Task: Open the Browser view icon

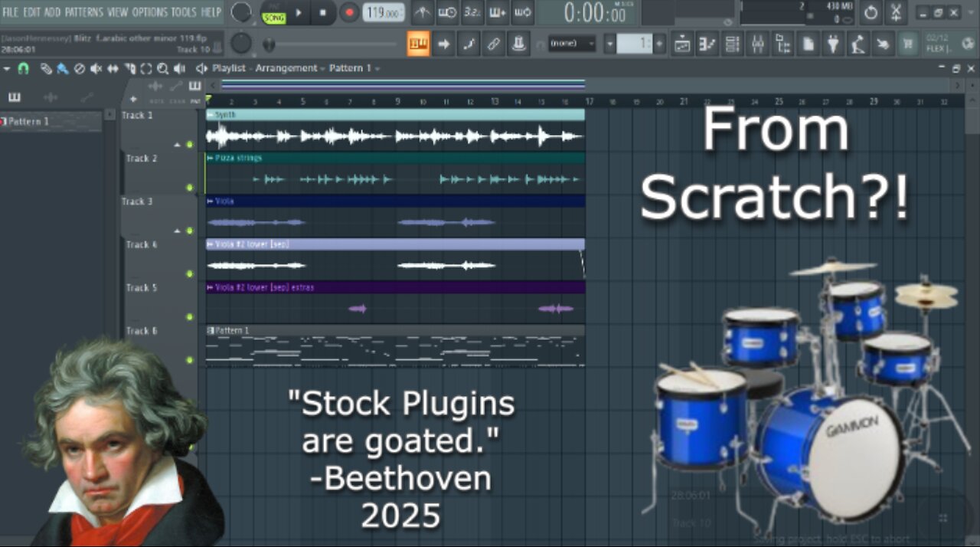Action: point(782,44)
